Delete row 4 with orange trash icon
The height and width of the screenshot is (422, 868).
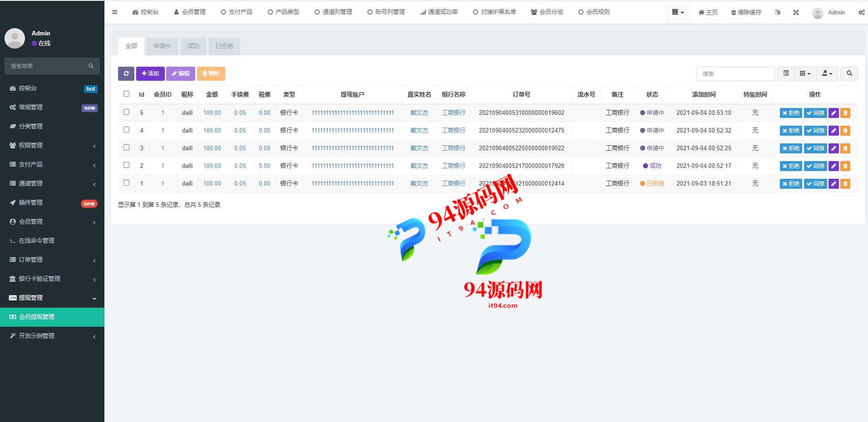pos(845,131)
